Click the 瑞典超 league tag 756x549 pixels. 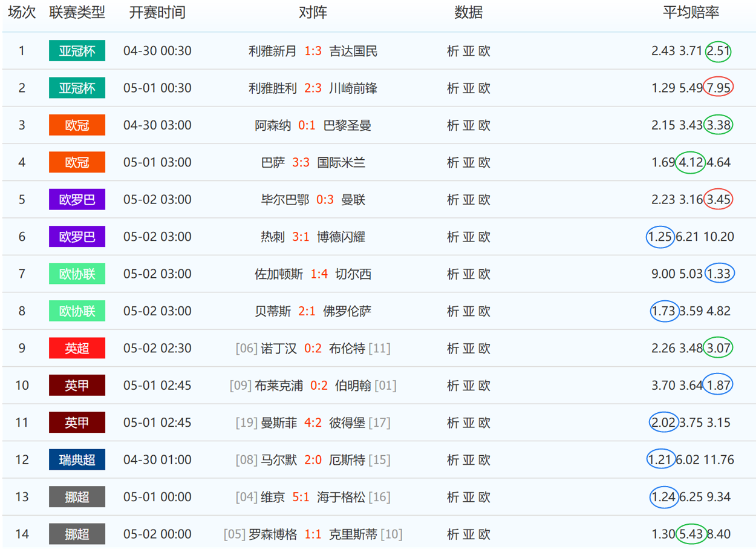77,459
